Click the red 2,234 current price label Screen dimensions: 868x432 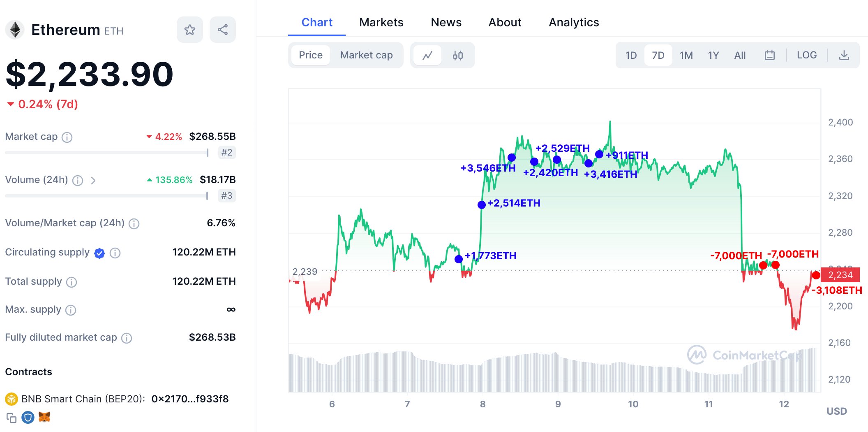point(840,275)
